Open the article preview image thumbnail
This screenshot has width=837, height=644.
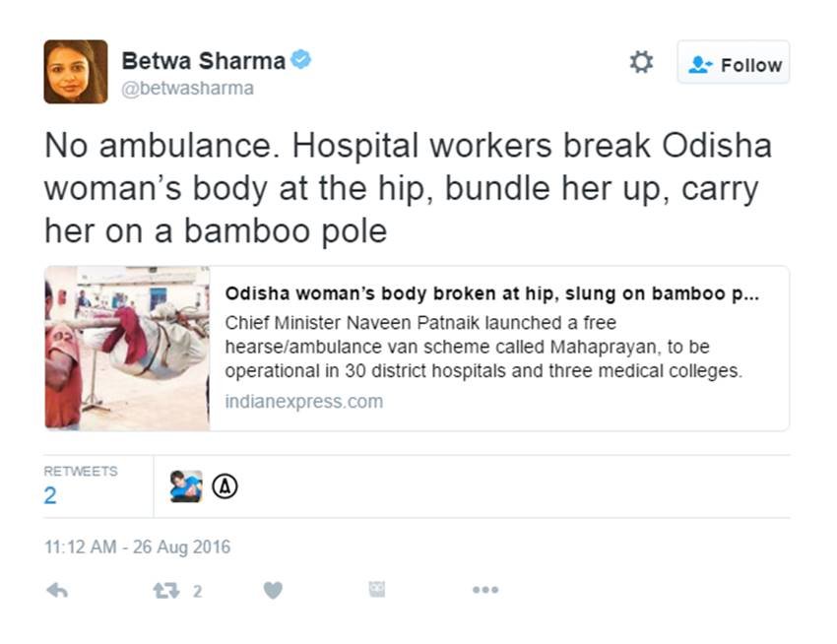pyautogui.click(x=127, y=348)
